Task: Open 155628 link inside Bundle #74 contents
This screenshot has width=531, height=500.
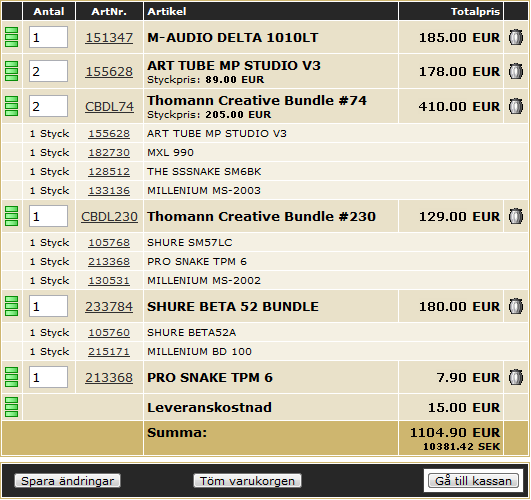Action: click(109, 134)
